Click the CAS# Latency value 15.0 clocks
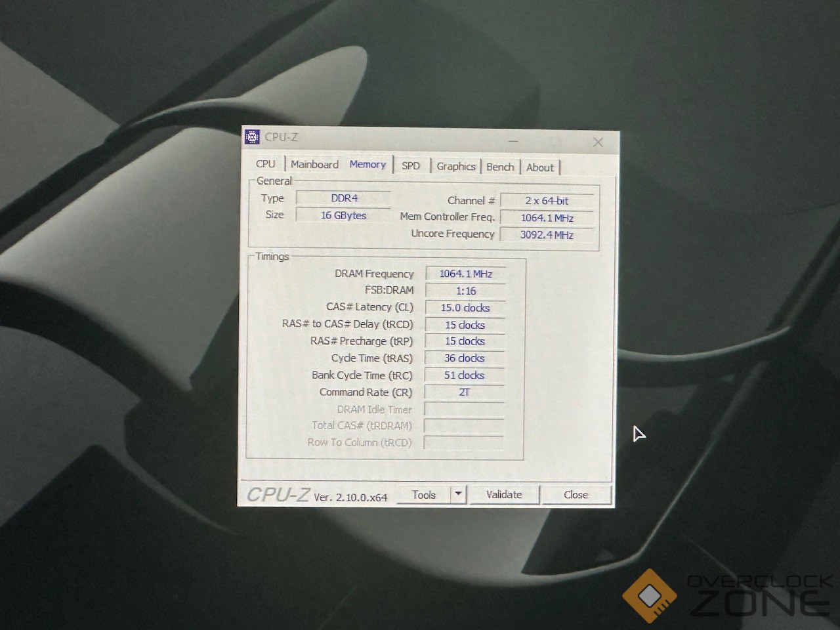The image size is (840, 630). (x=465, y=308)
